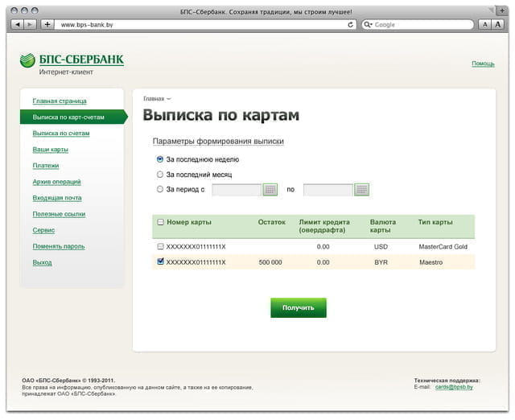Log out via the 'Выход' link
Viewport: 515px width, 420px height.
click(42, 262)
